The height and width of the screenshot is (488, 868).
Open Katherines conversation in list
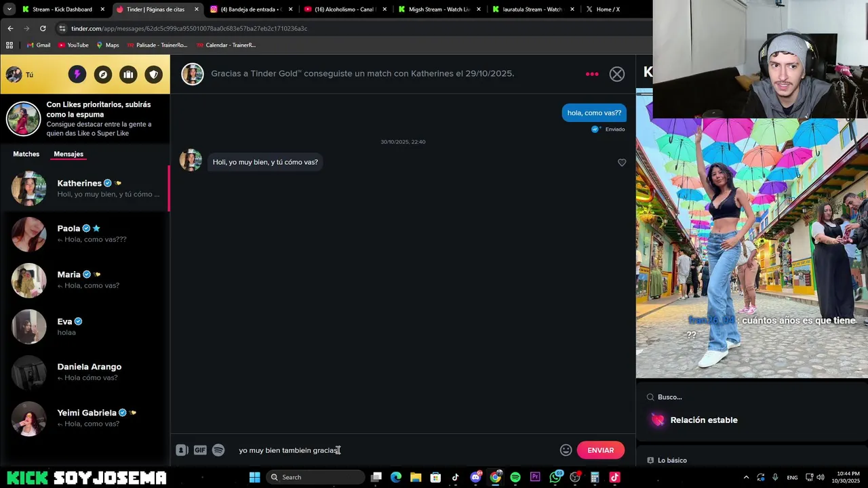click(x=85, y=188)
